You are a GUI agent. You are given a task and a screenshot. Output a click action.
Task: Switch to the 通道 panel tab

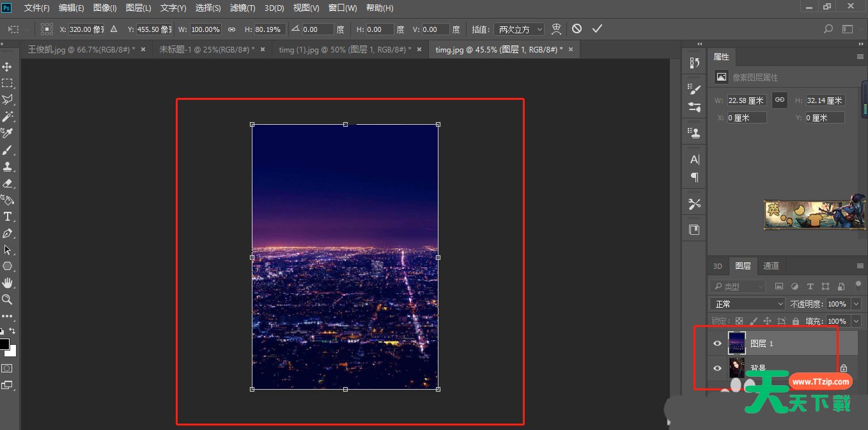(771, 266)
